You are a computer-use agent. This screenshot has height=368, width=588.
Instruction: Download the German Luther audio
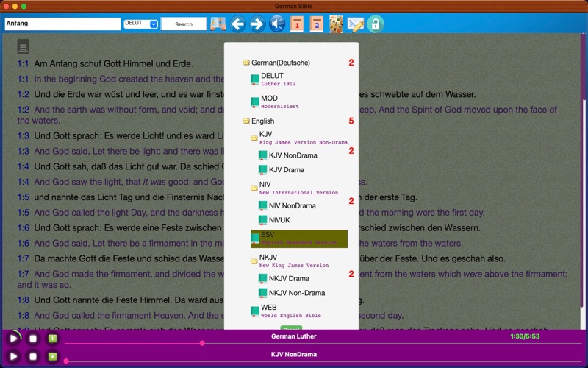52,339
